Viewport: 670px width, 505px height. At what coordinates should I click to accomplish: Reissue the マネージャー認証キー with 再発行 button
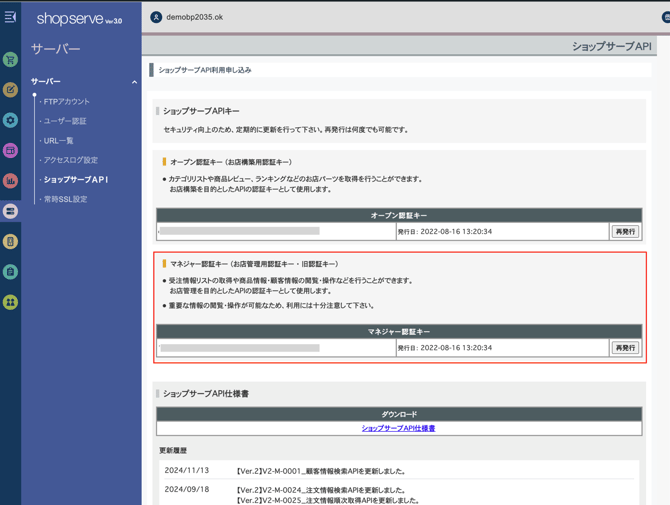(625, 348)
